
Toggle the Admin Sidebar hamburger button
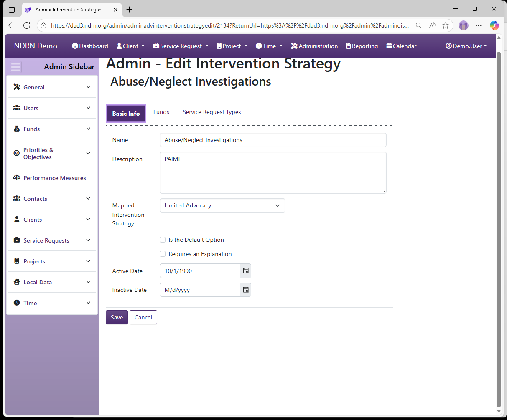(x=16, y=67)
